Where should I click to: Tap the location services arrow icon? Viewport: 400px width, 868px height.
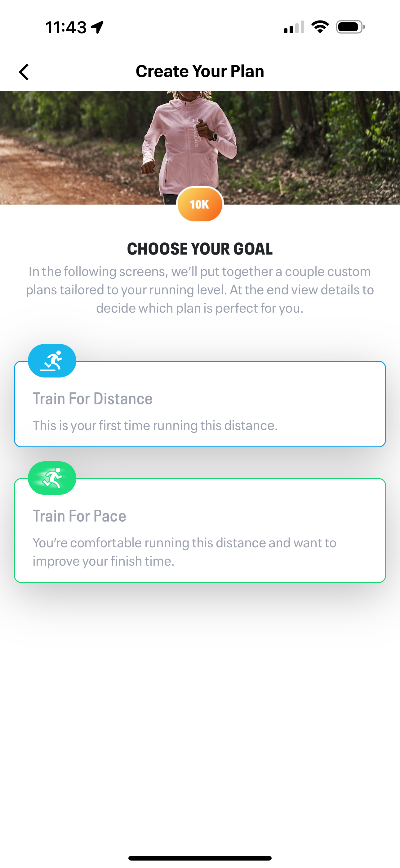click(x=97, y=27)
